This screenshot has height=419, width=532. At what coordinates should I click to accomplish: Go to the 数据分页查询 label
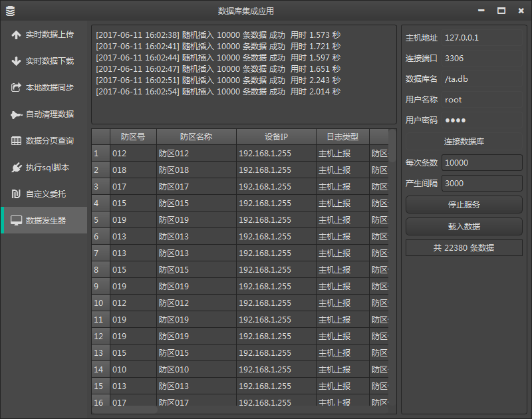pyautogui.click(x=49, y=141)
